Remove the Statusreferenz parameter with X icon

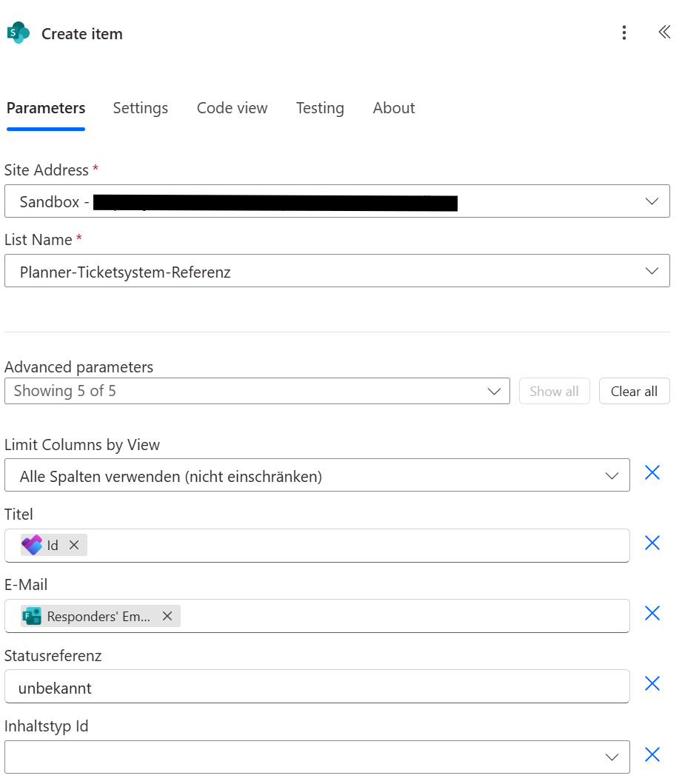click(x=652, y=683)
